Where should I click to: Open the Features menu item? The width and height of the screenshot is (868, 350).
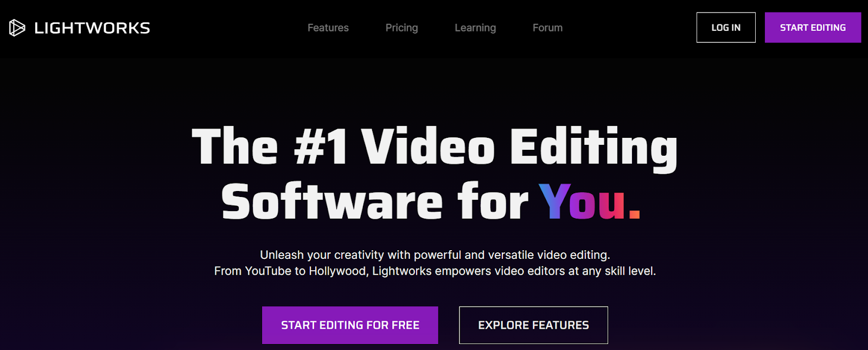[328, 28]
